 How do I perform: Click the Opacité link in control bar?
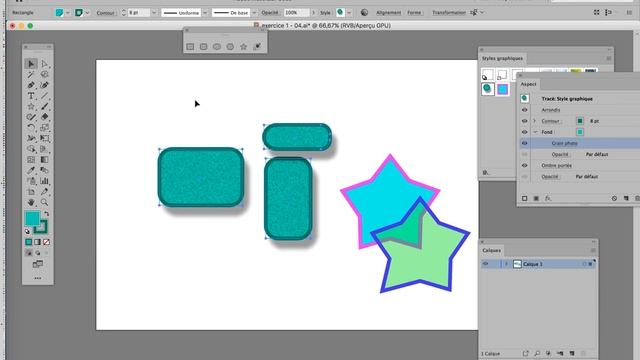(270, 13)
